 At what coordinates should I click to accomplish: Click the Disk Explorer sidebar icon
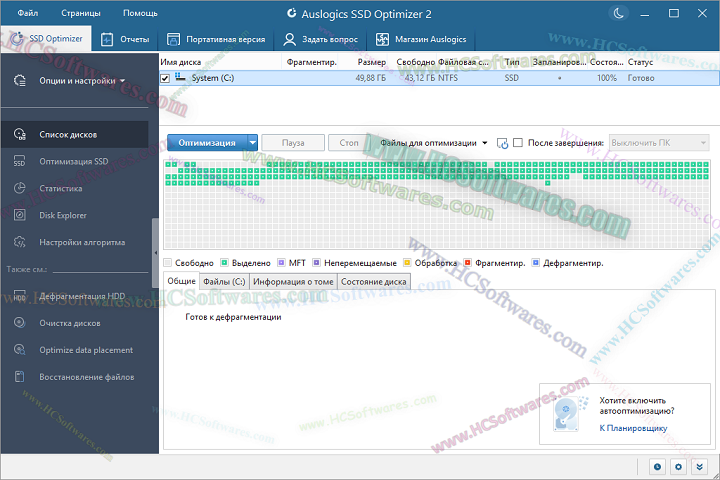[x=19, y=215]
